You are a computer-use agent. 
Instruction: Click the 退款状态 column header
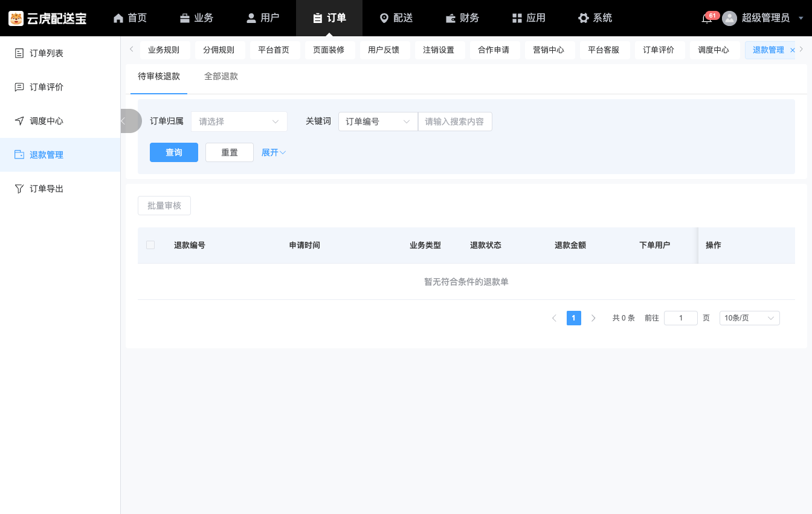pyautogui.click(x=486, y=246)
